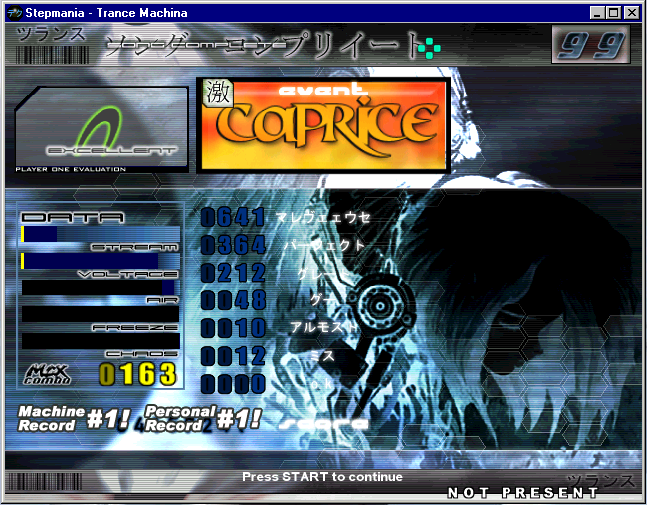
Task: Click the 0364 judgment count
Action: coord(233,245)
